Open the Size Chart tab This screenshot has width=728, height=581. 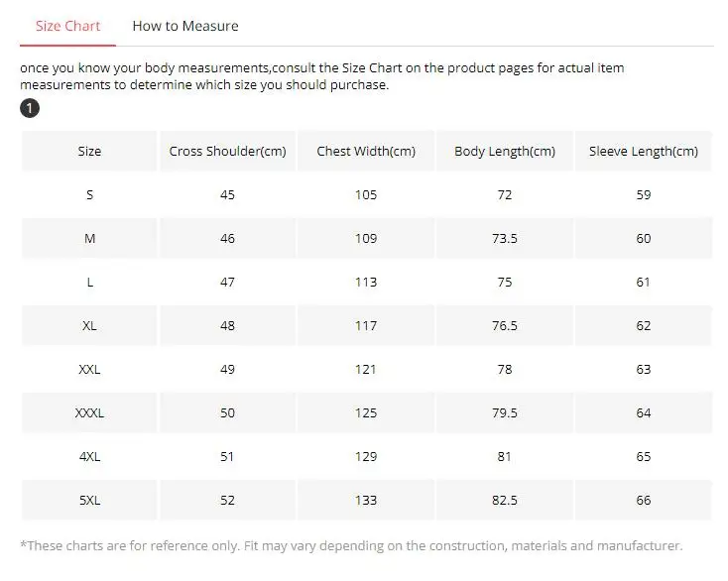pyautogui.click(x=67, y=26)
